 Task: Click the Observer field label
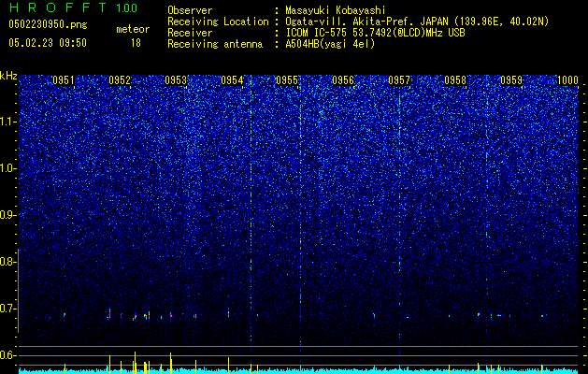click(x=190, y=10)
